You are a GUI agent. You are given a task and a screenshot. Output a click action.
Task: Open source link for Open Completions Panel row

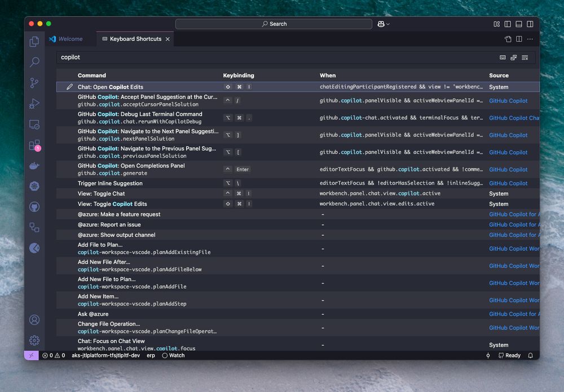tap(508, 169)
